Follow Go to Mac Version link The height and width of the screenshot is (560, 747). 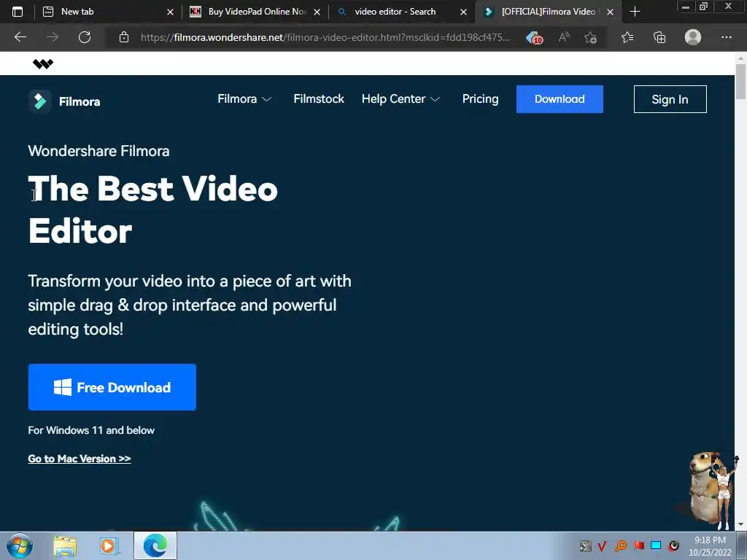click(x=80, y=459)
